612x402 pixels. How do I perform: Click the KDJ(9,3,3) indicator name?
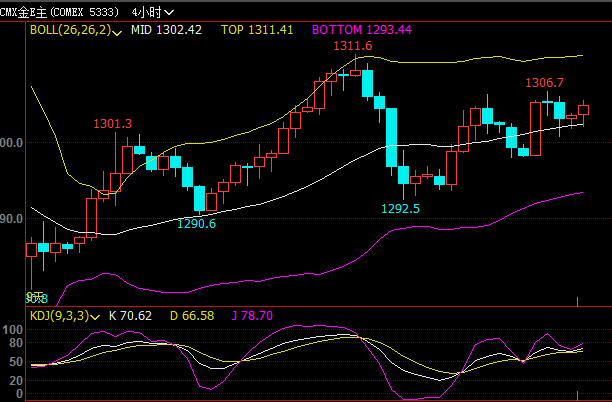coord(59,316)
